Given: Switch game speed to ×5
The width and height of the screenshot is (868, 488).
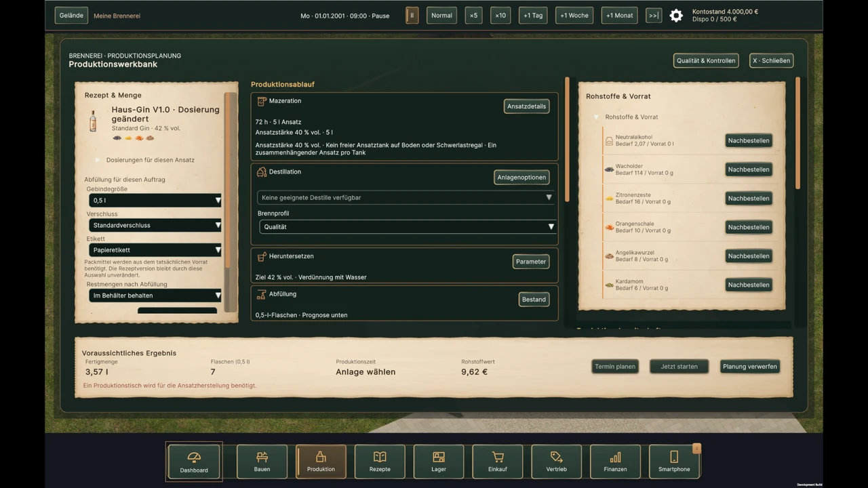Looking at the screenshot, I should (473, 16).
